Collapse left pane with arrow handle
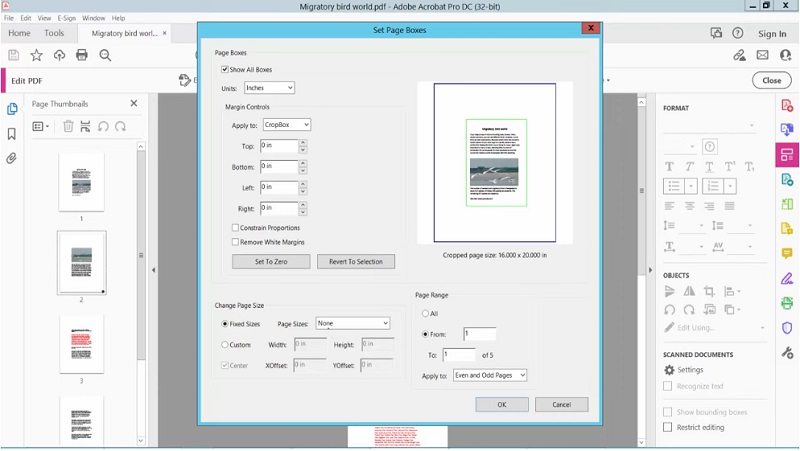Screen dimensions: 800x451 (x=154, y=270)
